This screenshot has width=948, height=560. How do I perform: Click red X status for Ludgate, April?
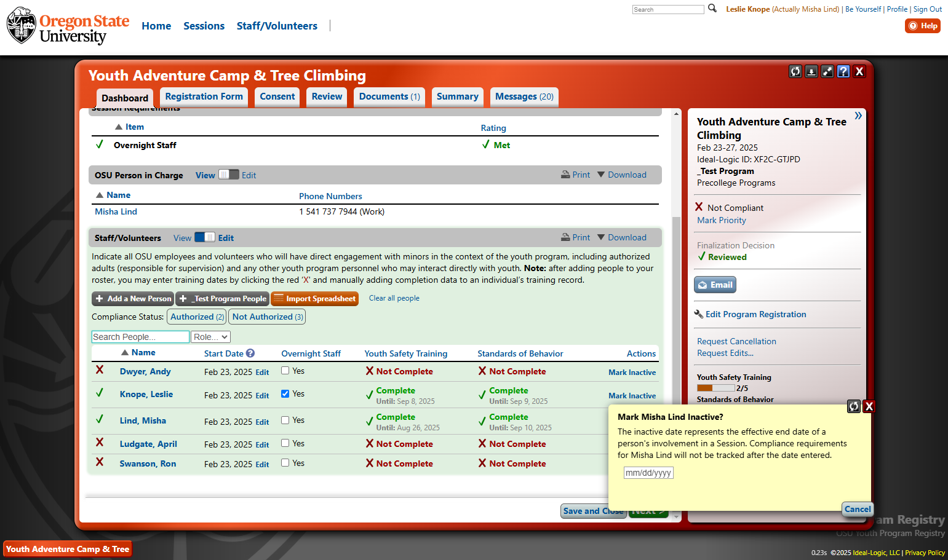[x=100, y=443]
